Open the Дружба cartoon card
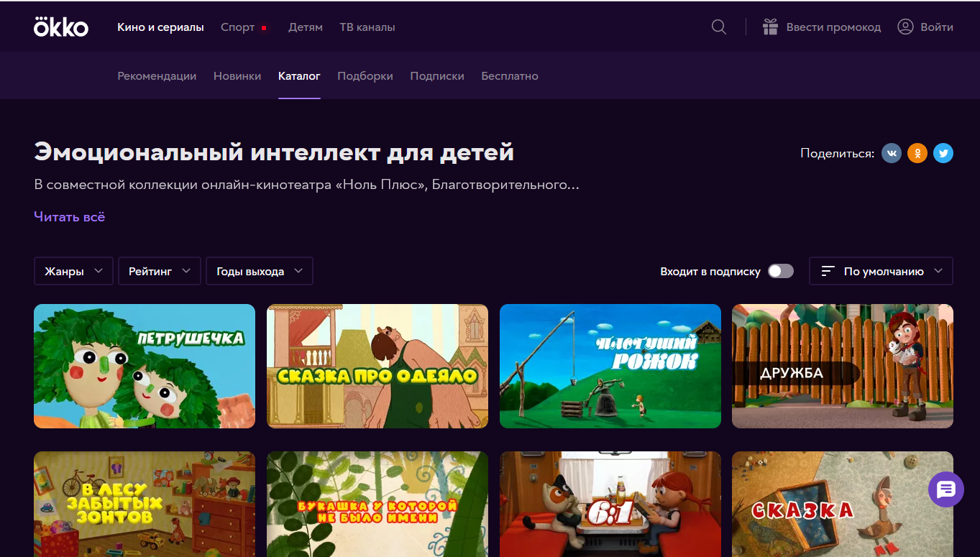This screenshot has height=557, width=980. click(843, 366)
